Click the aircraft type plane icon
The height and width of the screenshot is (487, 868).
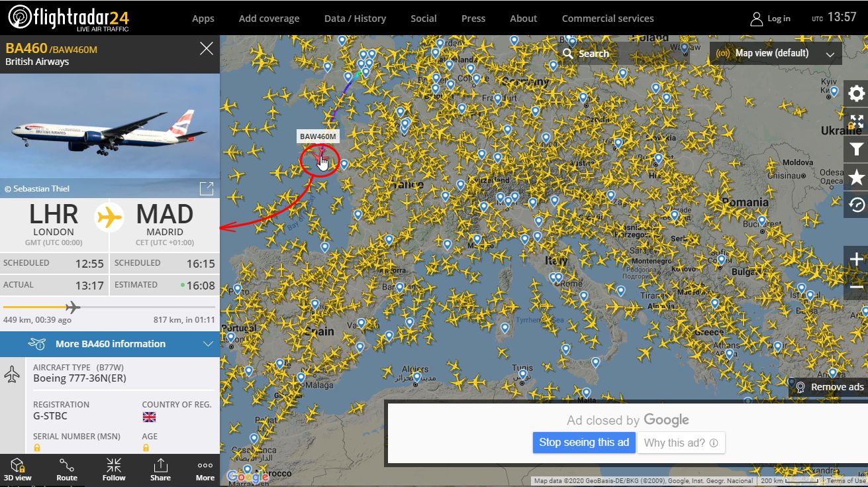point(12,375)
